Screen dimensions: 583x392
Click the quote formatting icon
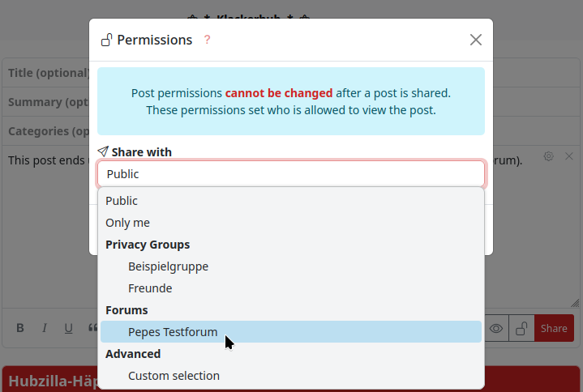92,328
